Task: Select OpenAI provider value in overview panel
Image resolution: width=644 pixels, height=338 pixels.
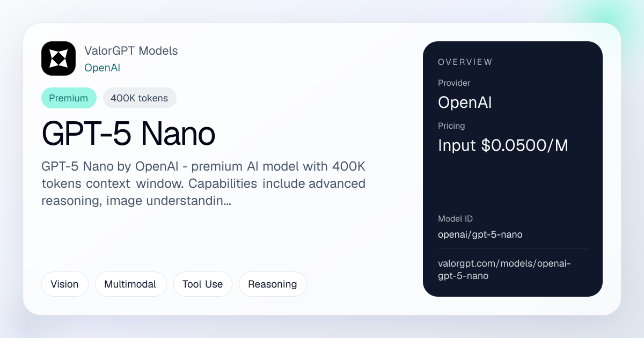Action: click(465, 102)
